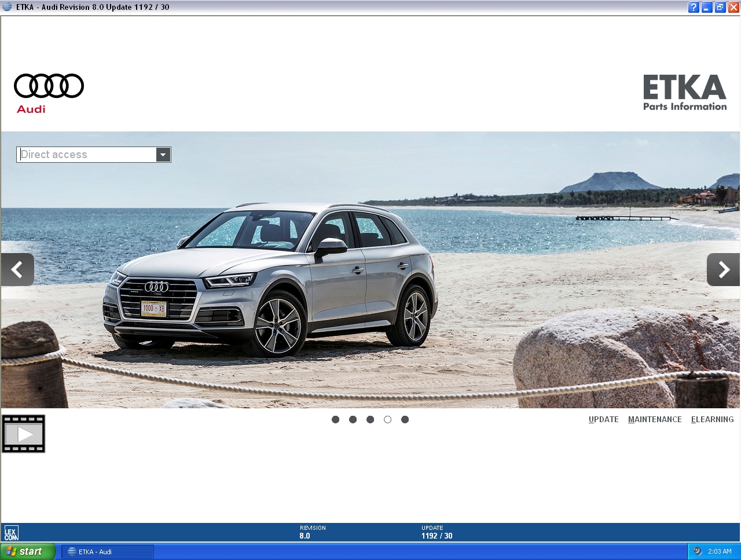Click the REVISION 8.0 status entry
Viewport: 741px width, 560px height.
(x=313, y=532)
